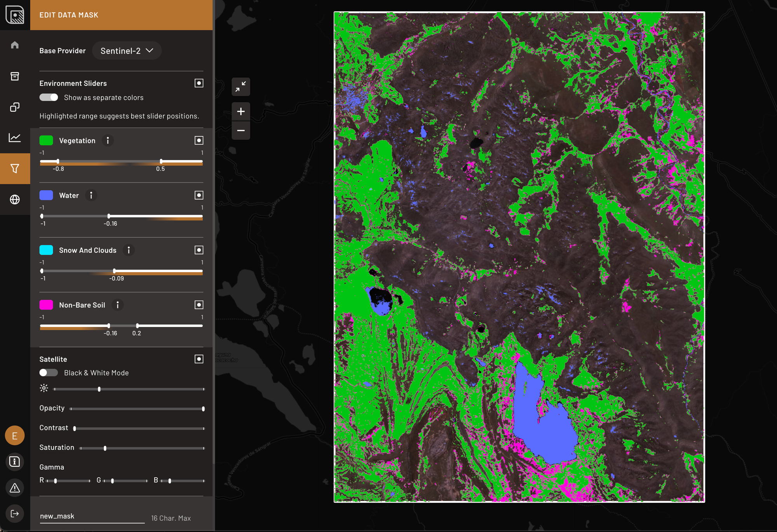This screenshot has width=777, height=532.
Task: Open the line chart analytics icon
Action: point(15,137)
